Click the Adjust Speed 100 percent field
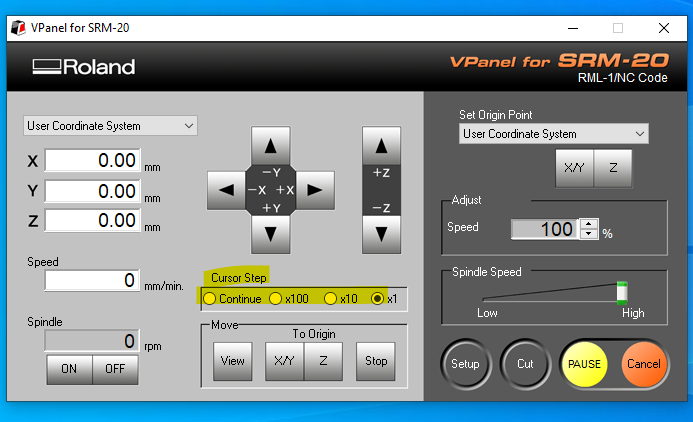693x422 pixels. (x=544, y=229)
